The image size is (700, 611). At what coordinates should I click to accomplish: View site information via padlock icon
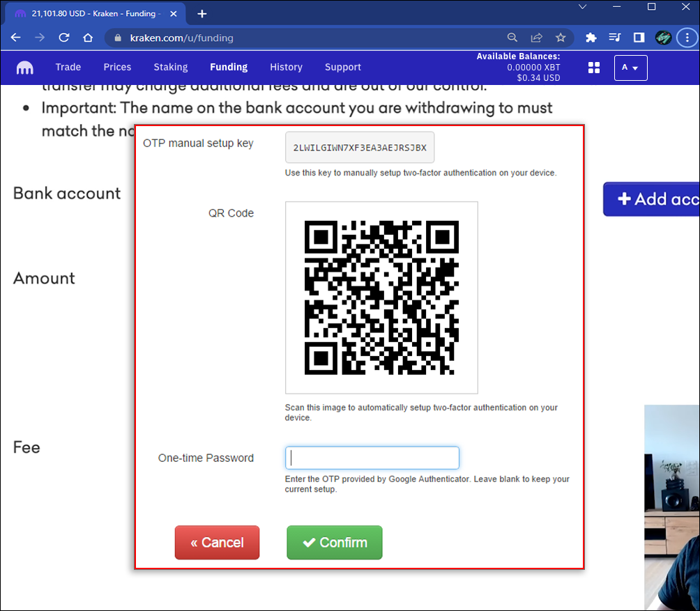117,38
